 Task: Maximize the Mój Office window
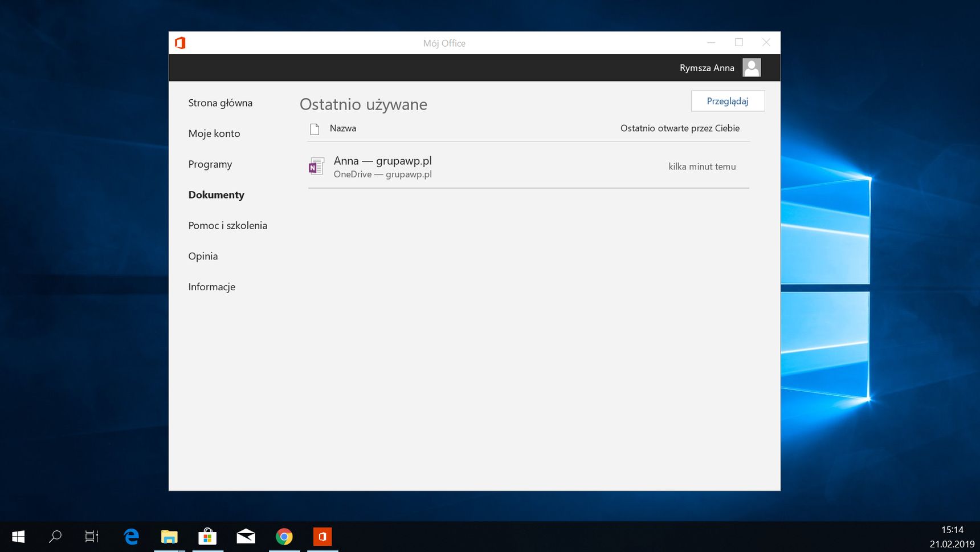coord(739,43)
